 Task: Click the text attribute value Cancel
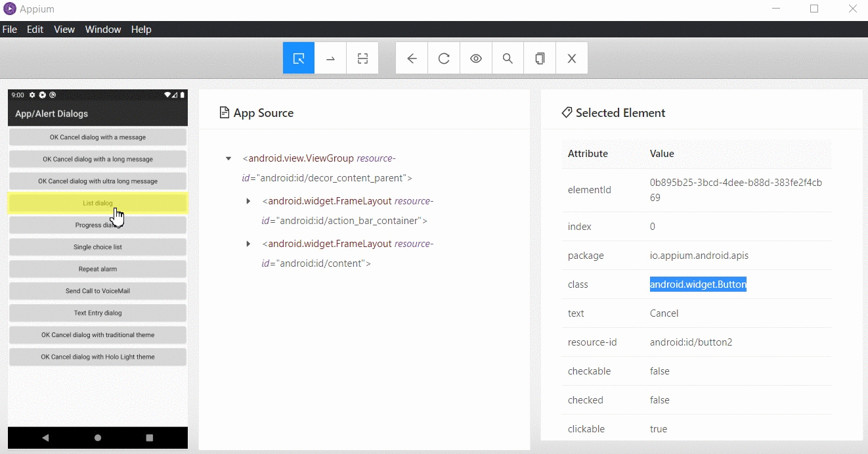click(664, 313)
